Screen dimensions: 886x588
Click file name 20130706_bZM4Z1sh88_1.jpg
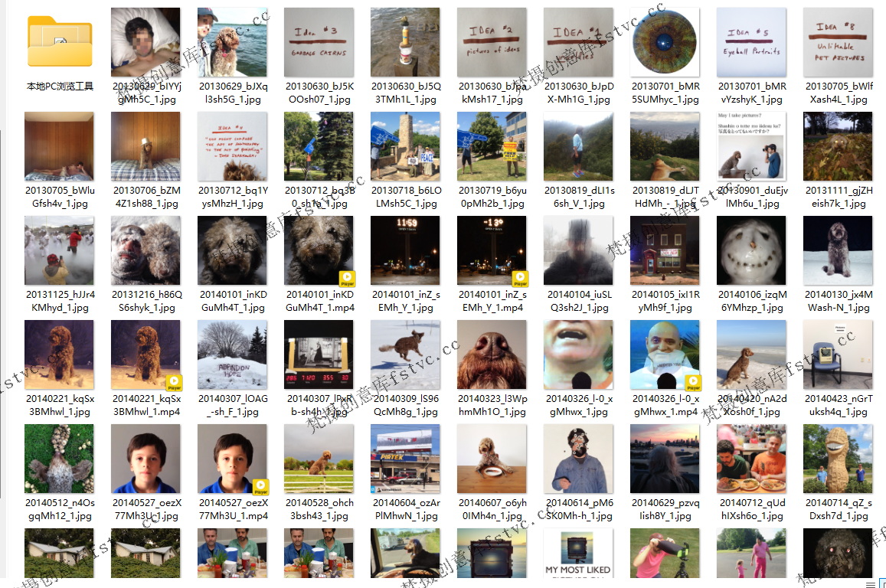[x=145, y=197]
